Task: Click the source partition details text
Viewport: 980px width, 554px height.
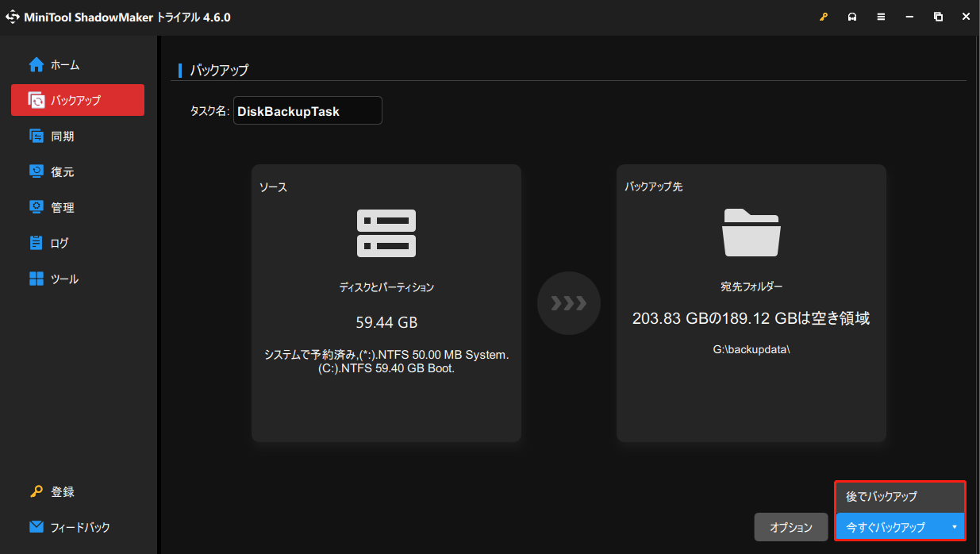Action: [386, 362]
